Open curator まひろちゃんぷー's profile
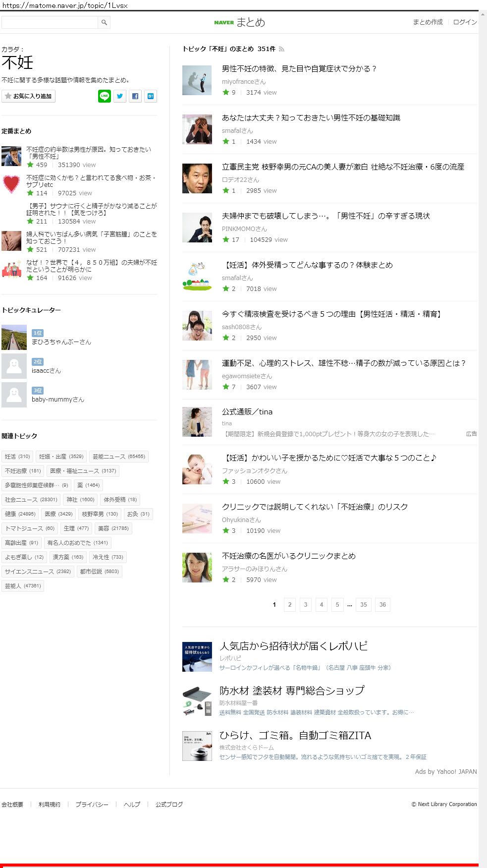Viewport: 487px width, 868px height. pyautogui.click(x=61, y=342)
